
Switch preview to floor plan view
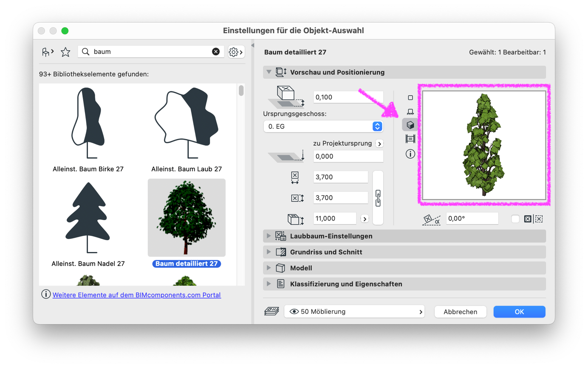[410, 97]
